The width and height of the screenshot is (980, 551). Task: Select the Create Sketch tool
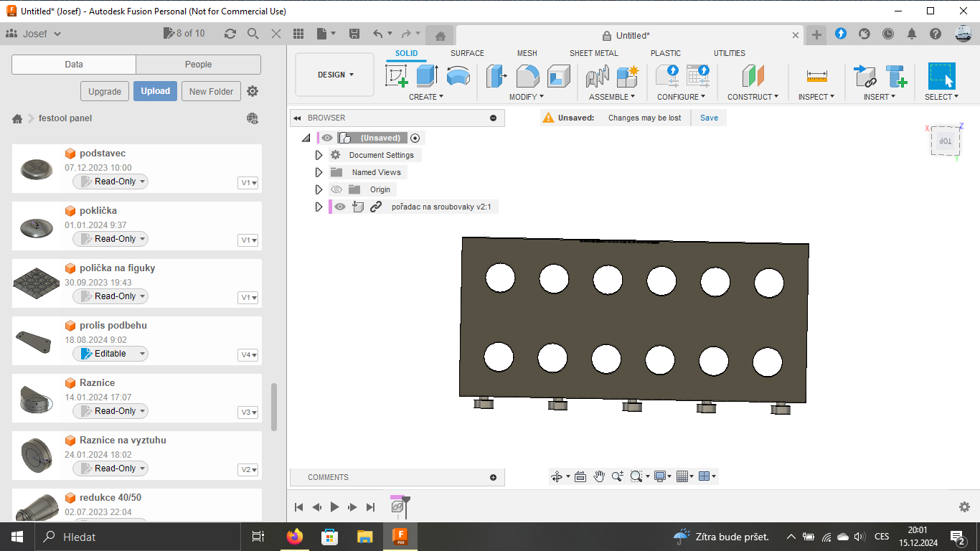click(397, 76)
